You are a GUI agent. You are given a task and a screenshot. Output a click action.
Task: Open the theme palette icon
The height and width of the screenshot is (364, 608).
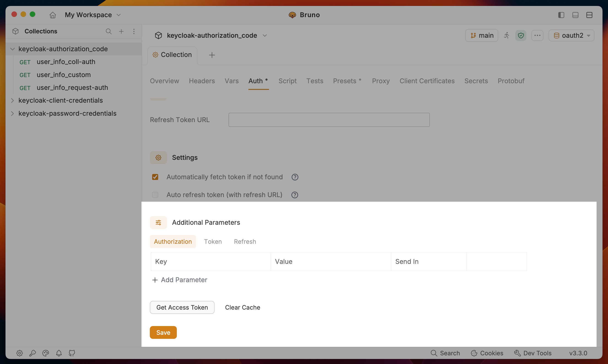coord(46,353)
